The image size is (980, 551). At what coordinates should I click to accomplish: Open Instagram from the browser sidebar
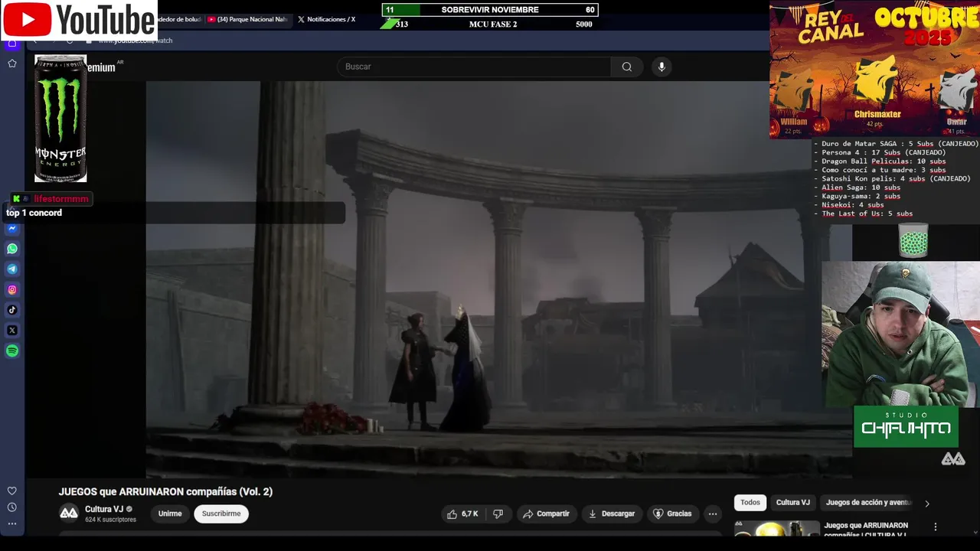[x=12, y=290]
